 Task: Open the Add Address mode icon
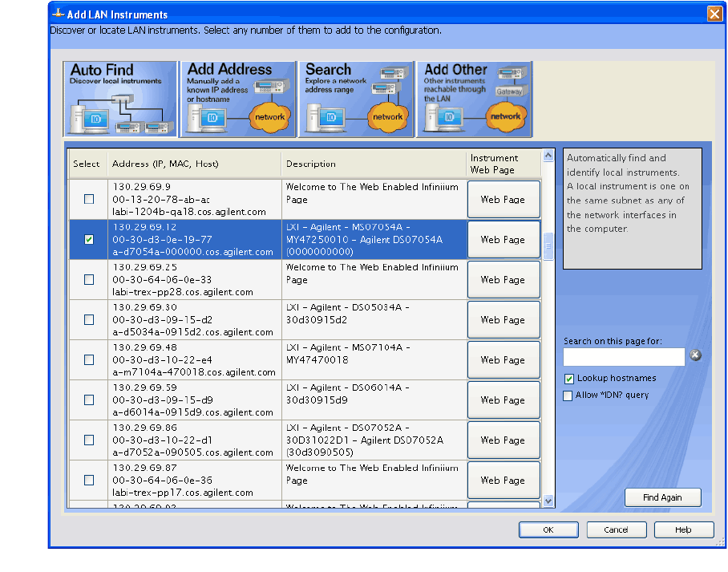click(238, 99)
